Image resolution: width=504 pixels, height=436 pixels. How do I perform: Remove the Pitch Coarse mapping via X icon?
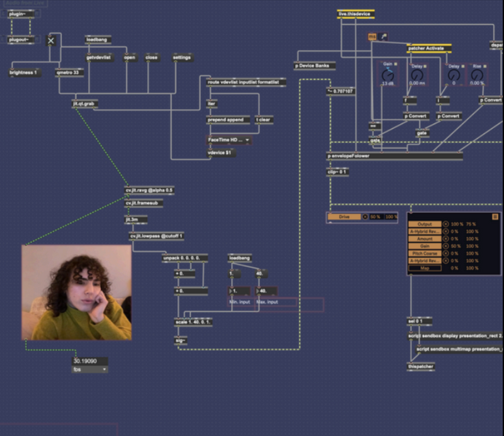coord(445,253)
